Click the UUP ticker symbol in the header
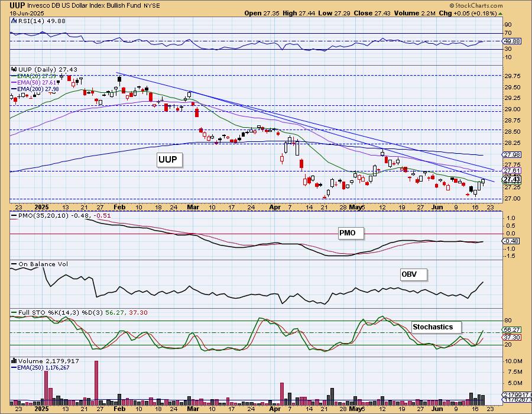This screenshot has height=414, width=532. click(17, 5)
